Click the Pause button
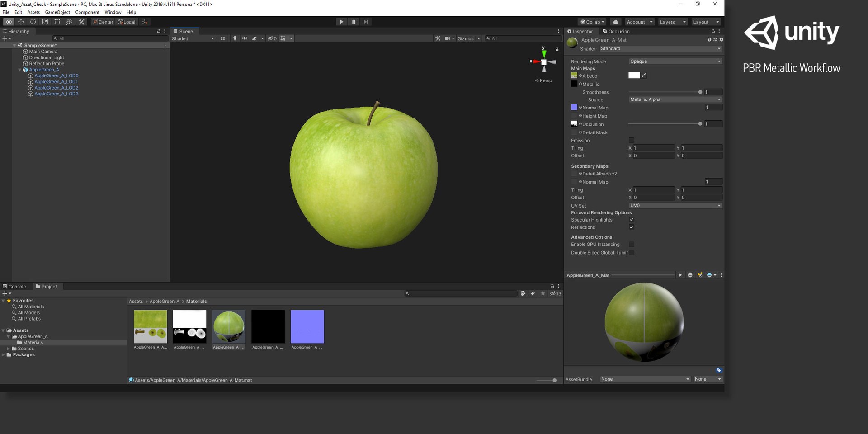The height and width of the screenshot is (434, 868). pos(354,22)
